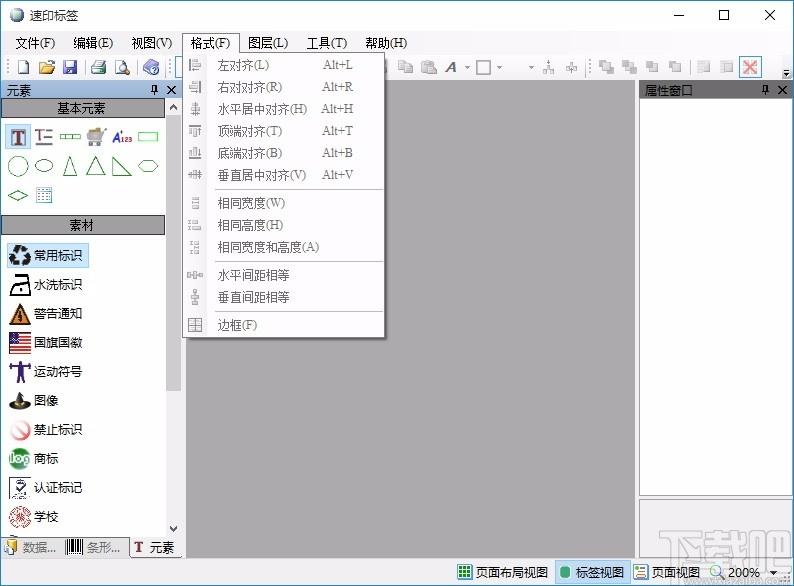Viewport: 794px width, 586px height.
Task: Pin the 属性窗口 panel
Action: 765,90
